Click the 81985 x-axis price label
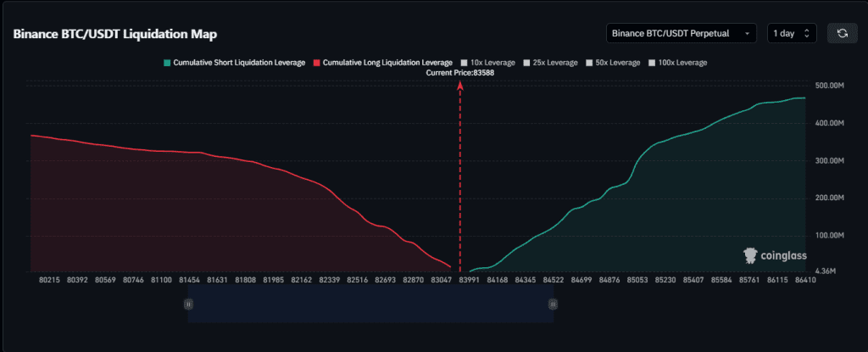The image size is (868, 352). point(273,280)
